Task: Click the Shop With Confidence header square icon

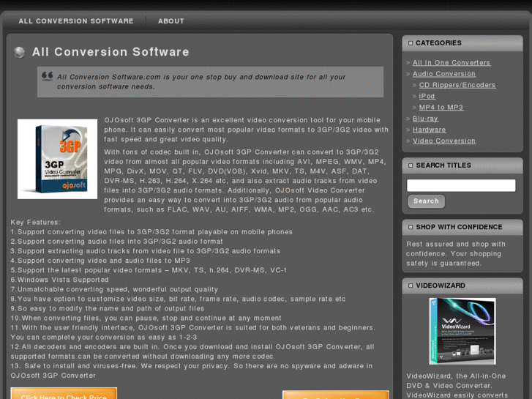Action: 411,227
